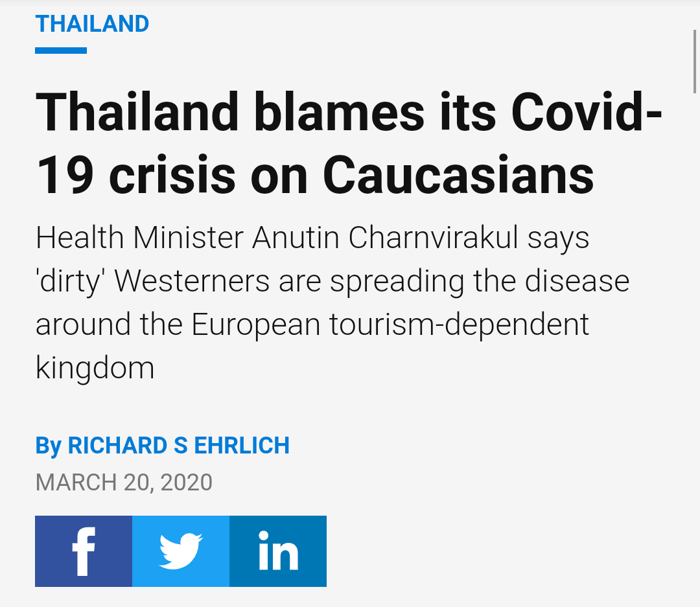This screenshot has width=700, height=607.
Task: Click 'EHRLICH' in the author byline
Action: click(242, 446)
